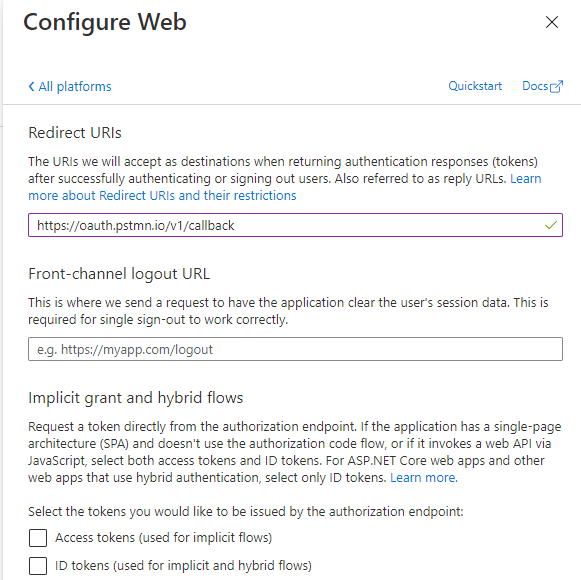This screenshot has width=581, height=580.
Task: Click the Configure Web panel title
Action: pyautogui.click(x=105, y=22)
